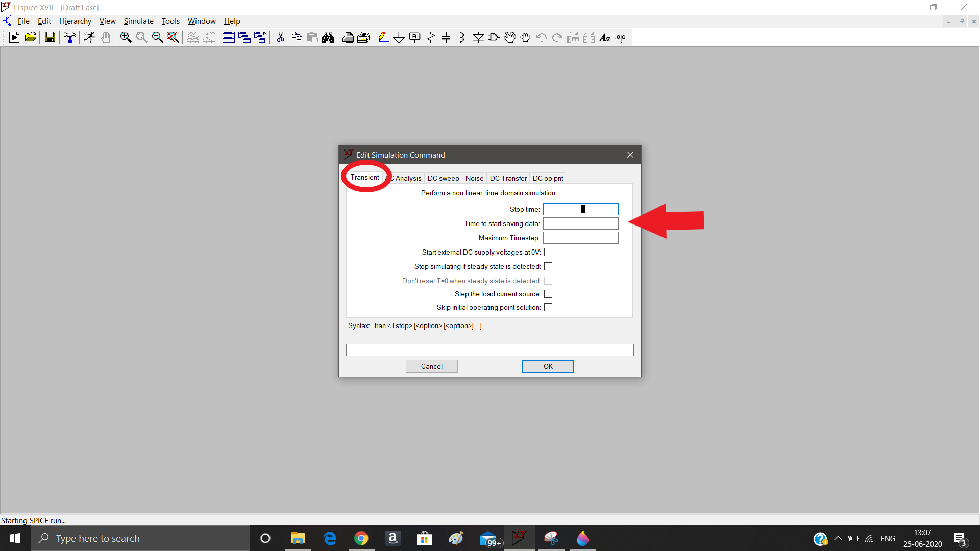
Task: Click the SPICE directive .op icon
Action: tap(621, 37)
